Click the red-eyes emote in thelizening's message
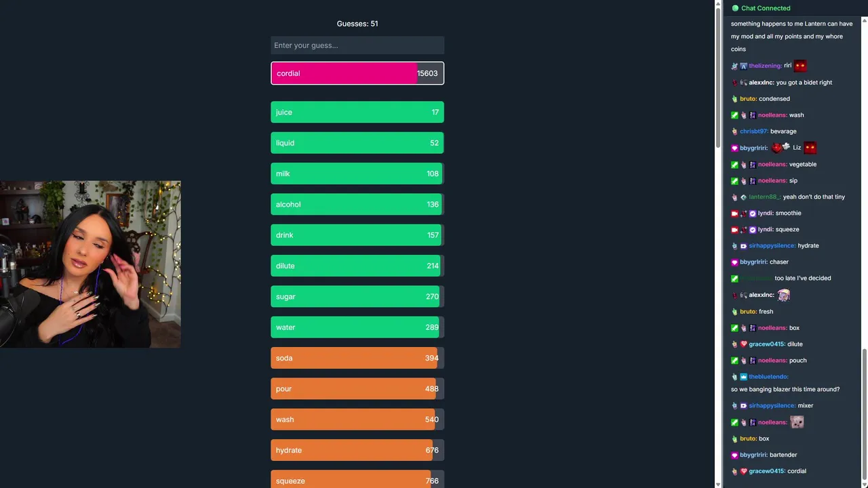 coord(800,66)
